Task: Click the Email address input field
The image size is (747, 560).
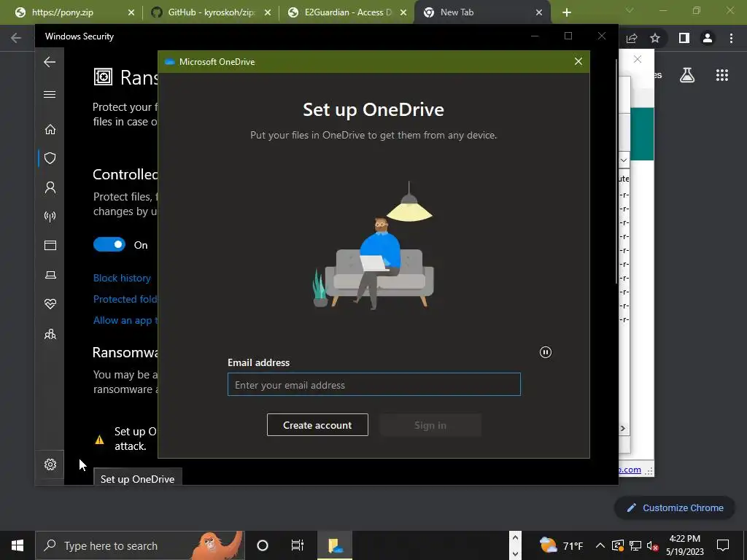Action: click(374, 384)
